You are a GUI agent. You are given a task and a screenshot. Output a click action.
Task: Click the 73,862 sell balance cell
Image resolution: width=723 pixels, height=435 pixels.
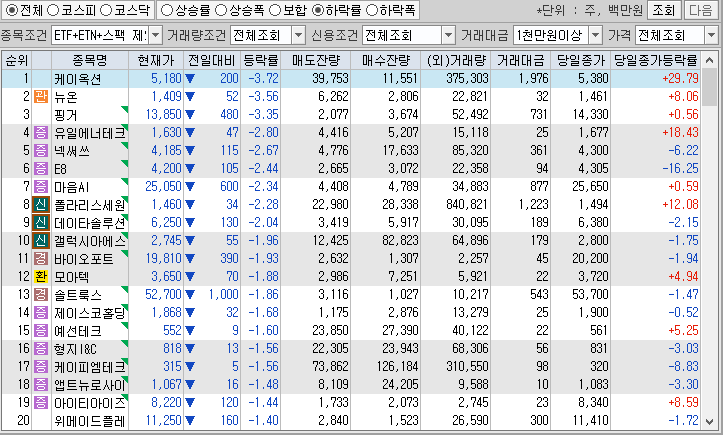tap(330, 366)
